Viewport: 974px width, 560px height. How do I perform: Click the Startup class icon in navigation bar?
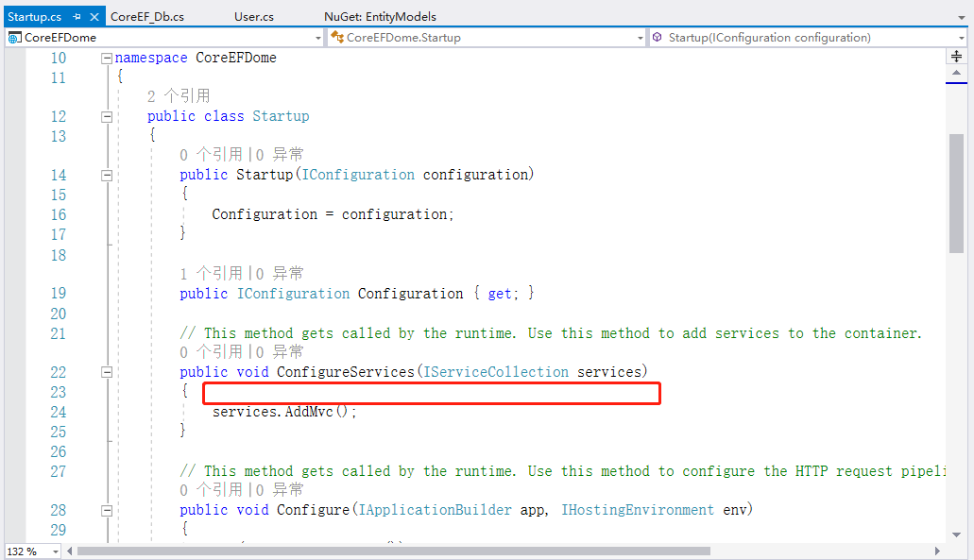337,37
